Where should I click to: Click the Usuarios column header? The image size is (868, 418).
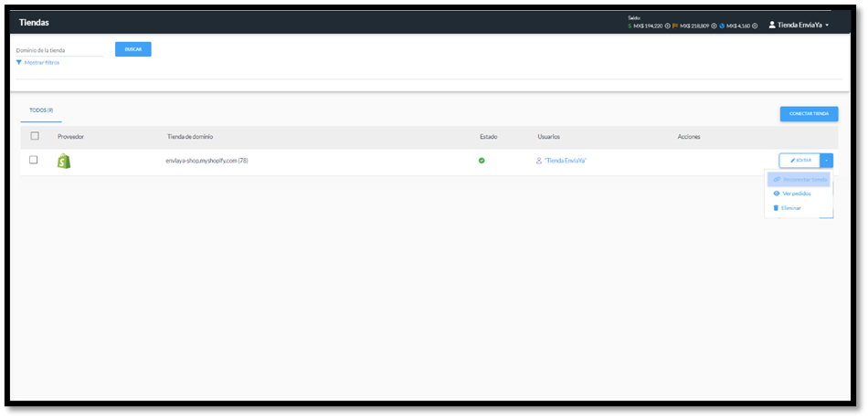548,137
